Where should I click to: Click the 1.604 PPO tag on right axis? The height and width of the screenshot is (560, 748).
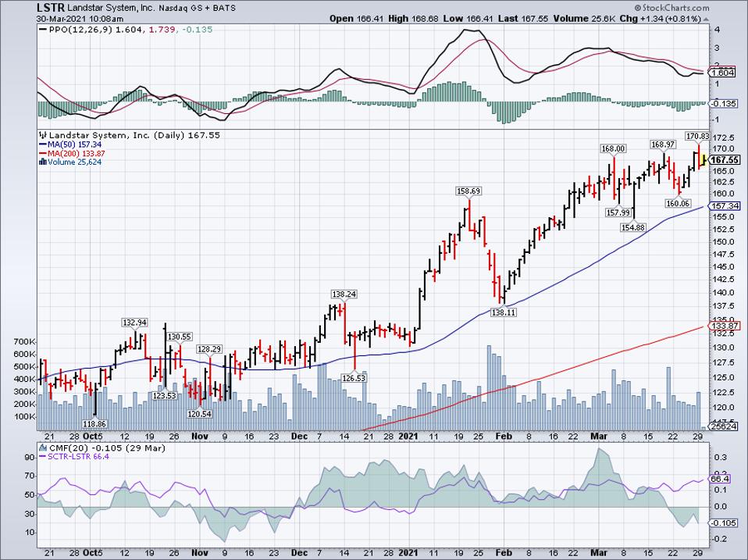[x=723, y=73]
